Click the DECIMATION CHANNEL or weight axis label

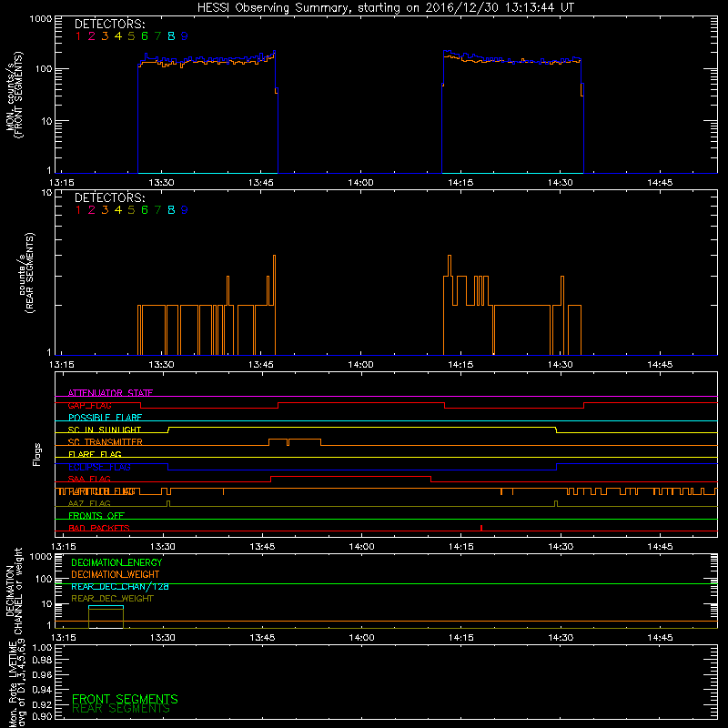pyautogui.click(x=14, y=591)
